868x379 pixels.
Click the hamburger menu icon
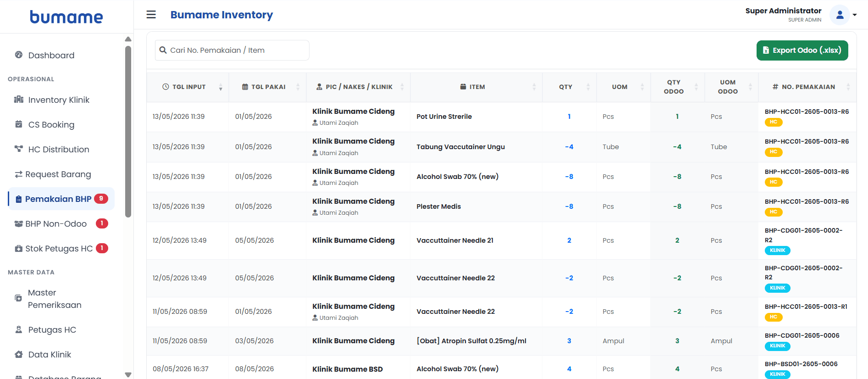(x=151, y=15)
